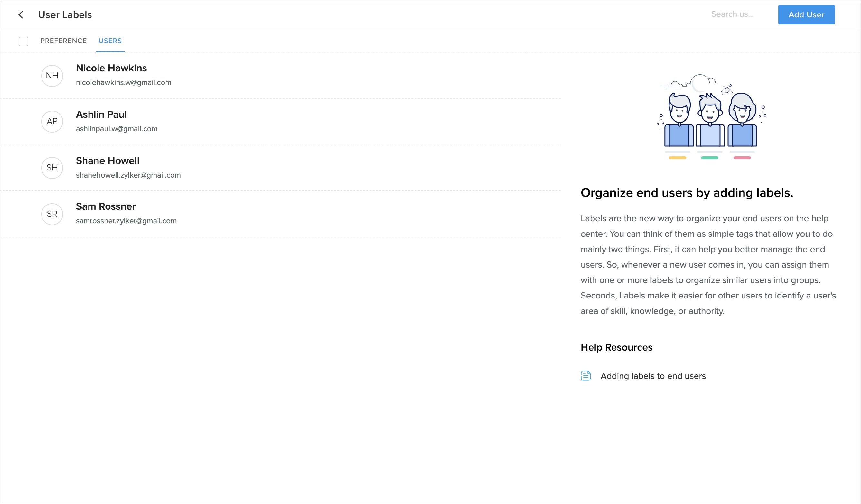Click email samrossner.zylker@gmail.com
This screenshot has width=861, height=504.
tap(126, 221)
